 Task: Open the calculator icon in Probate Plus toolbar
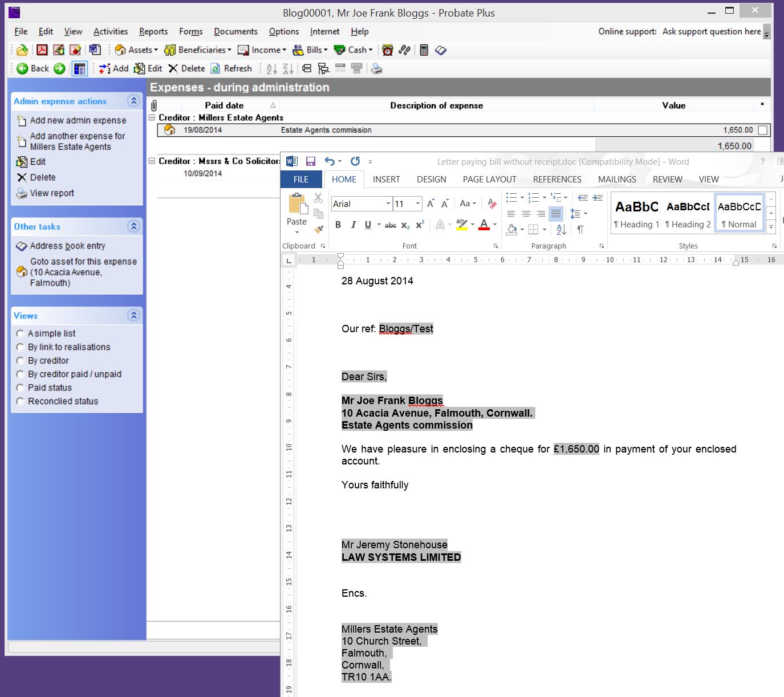(424, 50)
